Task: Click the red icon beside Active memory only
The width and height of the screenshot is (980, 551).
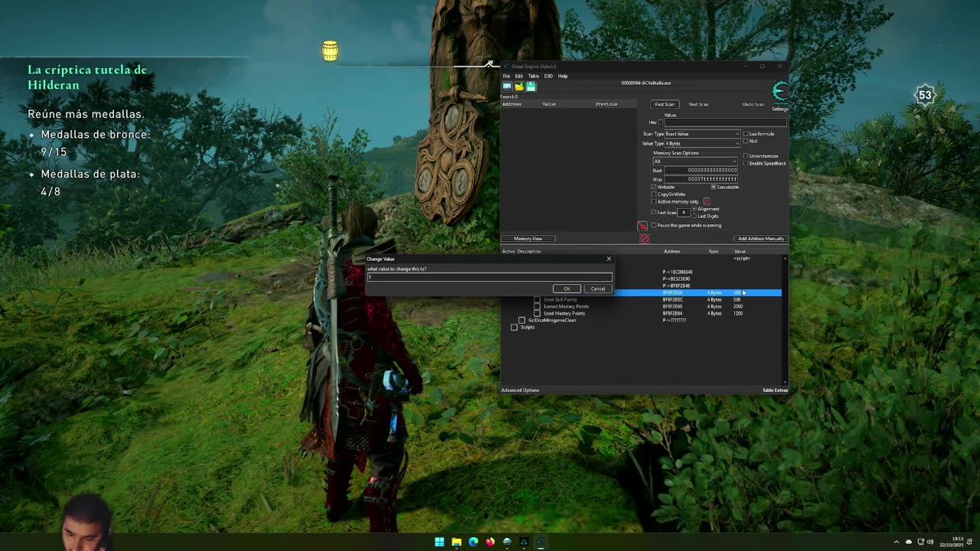Action: (707, 201)
